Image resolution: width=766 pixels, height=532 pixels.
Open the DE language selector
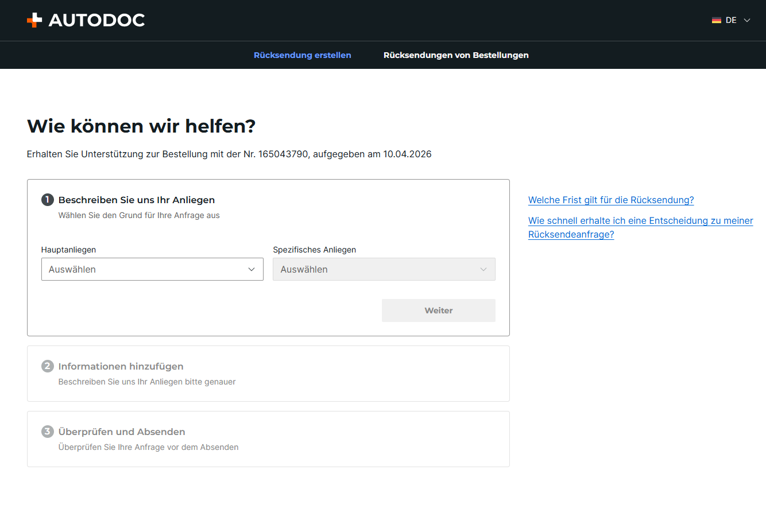[x=731, y=20]
